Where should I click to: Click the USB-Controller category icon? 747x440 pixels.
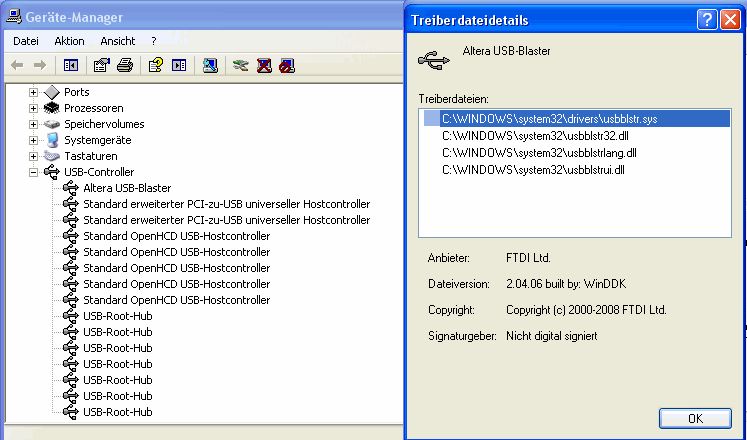[x=51, y=172]
